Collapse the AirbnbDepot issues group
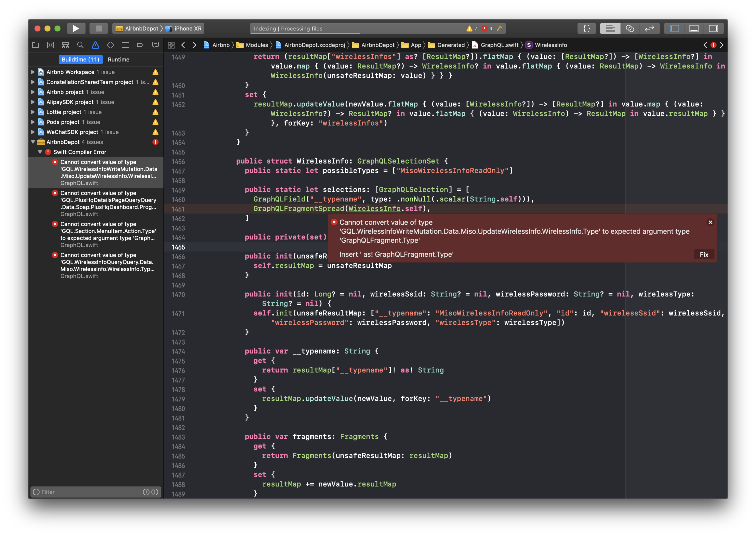The image size is (756, 536). pyautogui.click(x=33, y=142)
